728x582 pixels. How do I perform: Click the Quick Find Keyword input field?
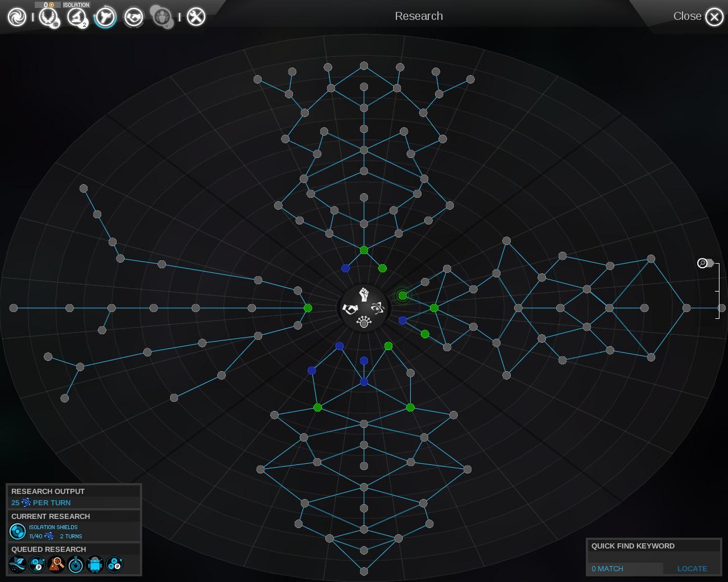[653, 557]
